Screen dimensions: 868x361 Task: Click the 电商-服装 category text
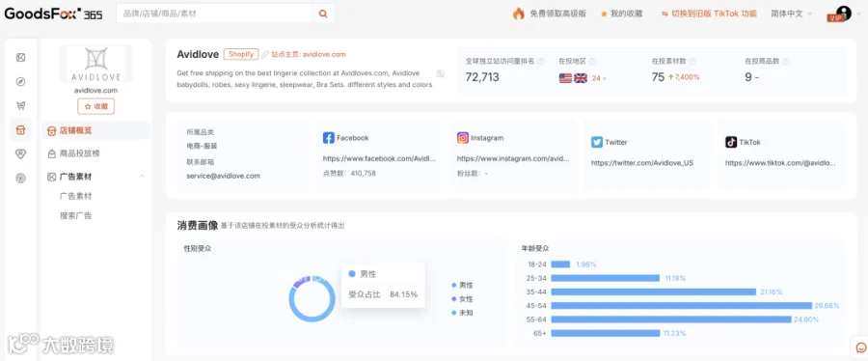tap(202, 146)
